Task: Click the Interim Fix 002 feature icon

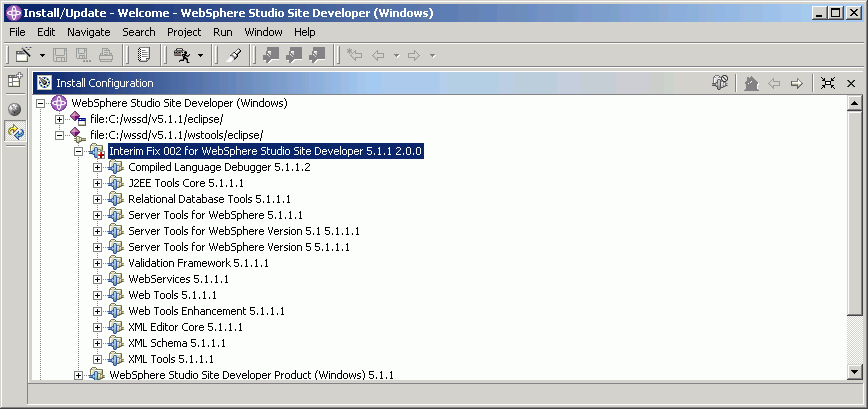Action: (97, 151)
